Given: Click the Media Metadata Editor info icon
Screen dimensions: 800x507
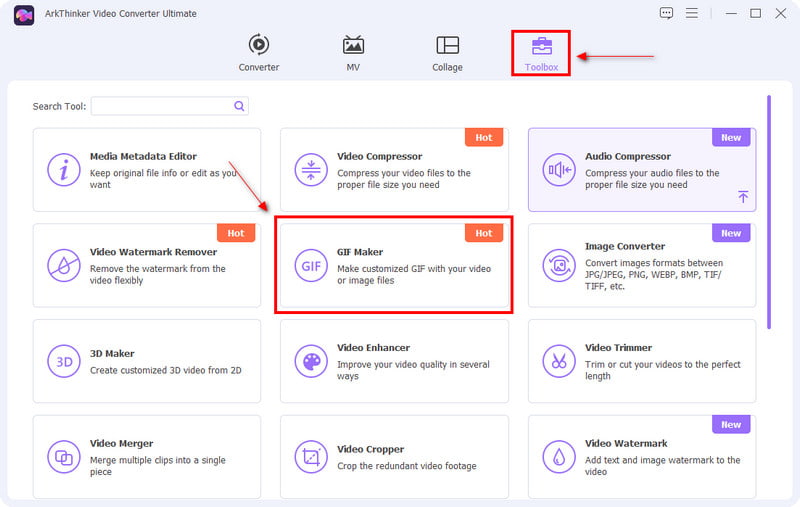Looking at the screenshot, I should (x=64, y=170).
